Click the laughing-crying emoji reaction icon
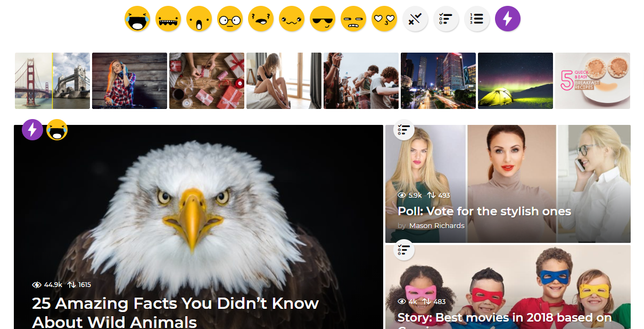 click(x=137, y=19)
